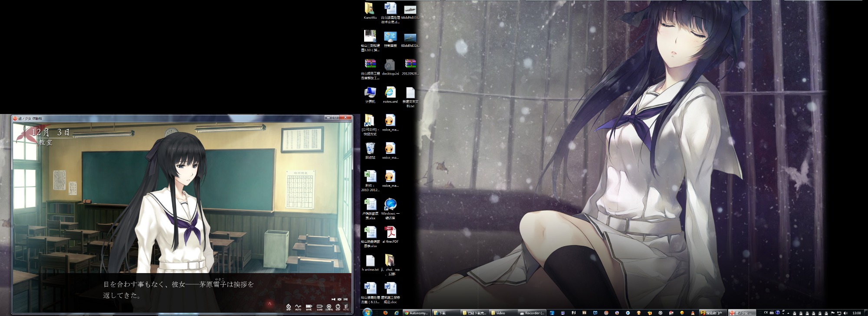Show hidden tray icons arrow

(788, 313)
